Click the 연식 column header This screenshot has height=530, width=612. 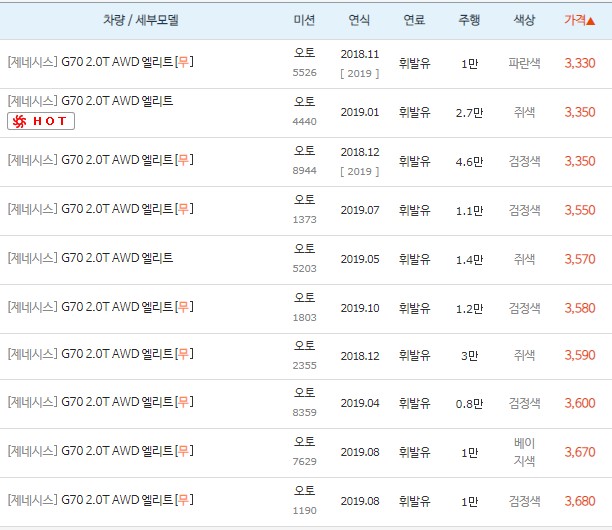359,20
